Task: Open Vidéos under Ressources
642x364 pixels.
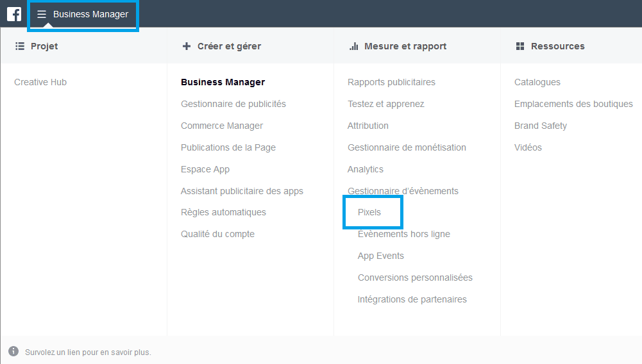Action: click(x=528, y=147)
